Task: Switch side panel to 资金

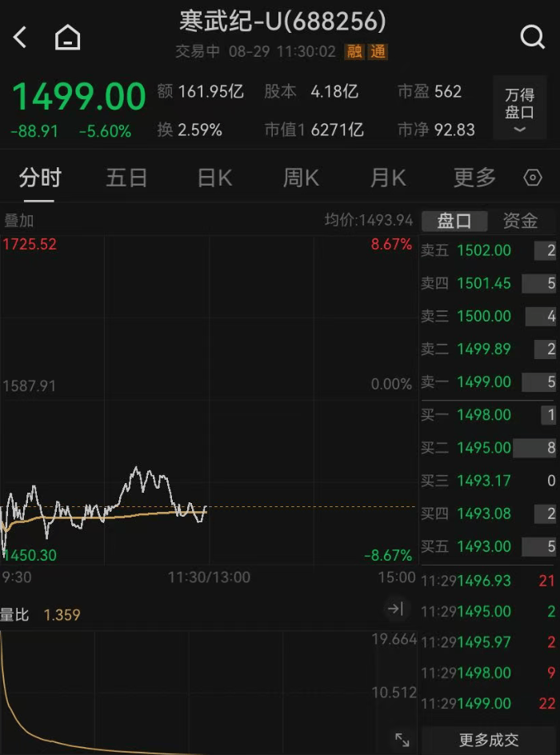Action: [x=521, y=221]
